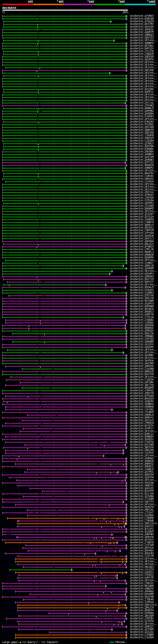158x644 pixels.
Task: Click the query name AU196654
Action: point(9,8)
